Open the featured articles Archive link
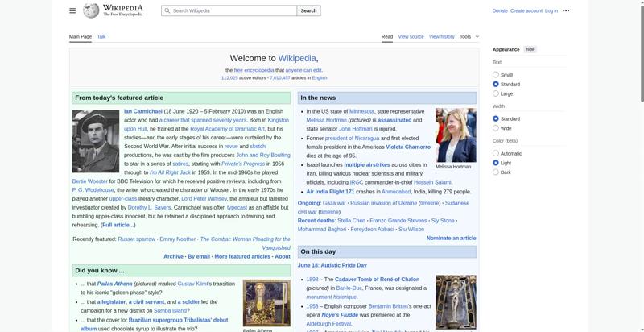The width and height of the screenshot is (644, 332). pos(173,256)
